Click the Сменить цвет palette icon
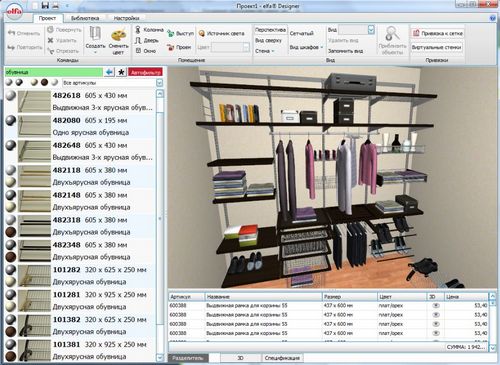This screenshot has height=365, width=500. coord(118,35)
